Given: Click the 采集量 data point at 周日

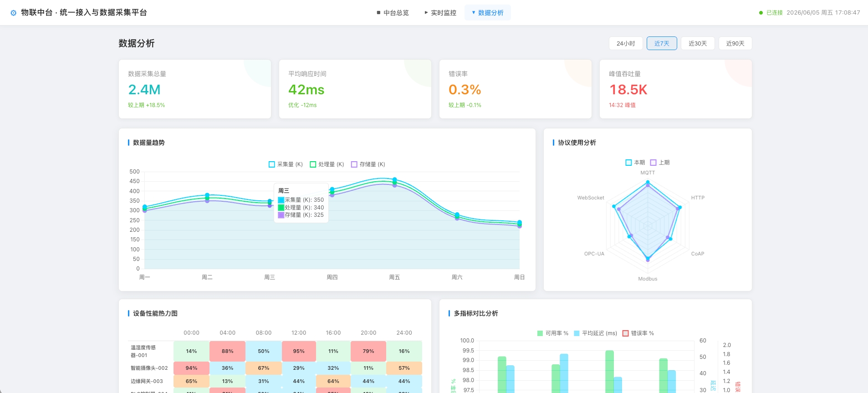Looking at the screenshot, I should point(520,222).
